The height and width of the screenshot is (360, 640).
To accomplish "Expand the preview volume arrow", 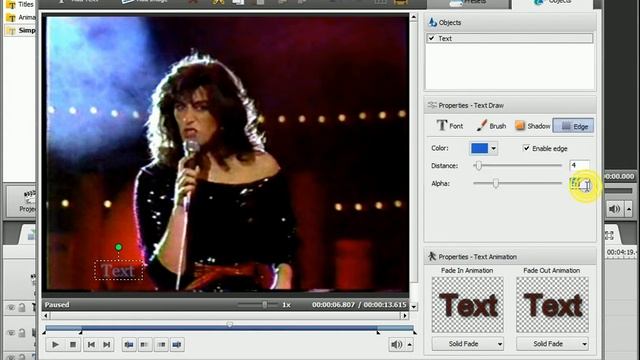I will pos(409,345).
